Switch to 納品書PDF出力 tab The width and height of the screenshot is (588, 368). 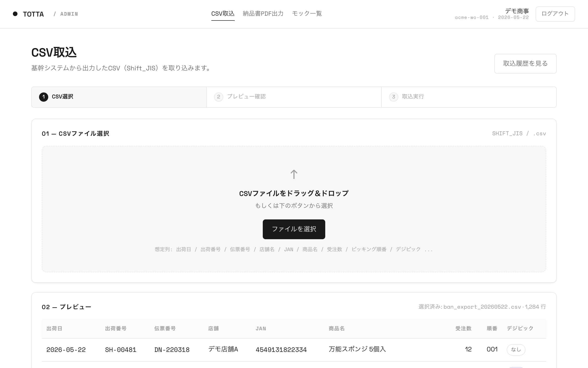pos(263,14)
